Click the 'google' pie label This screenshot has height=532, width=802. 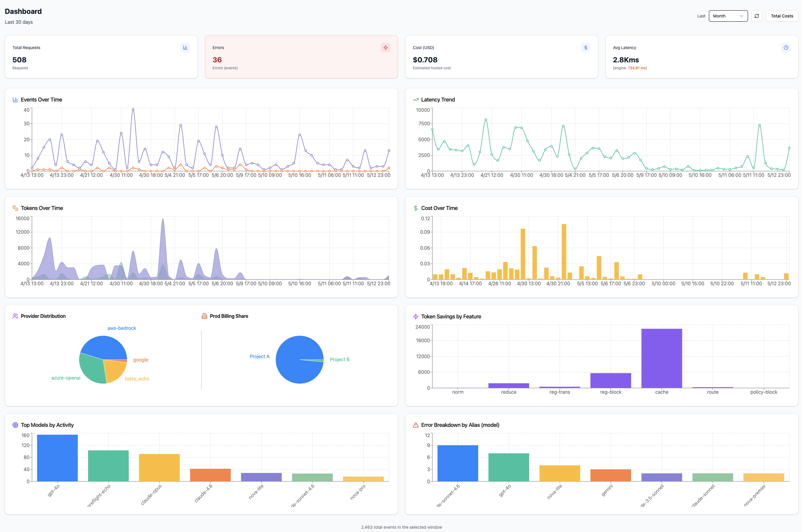[x=141, y=360]
